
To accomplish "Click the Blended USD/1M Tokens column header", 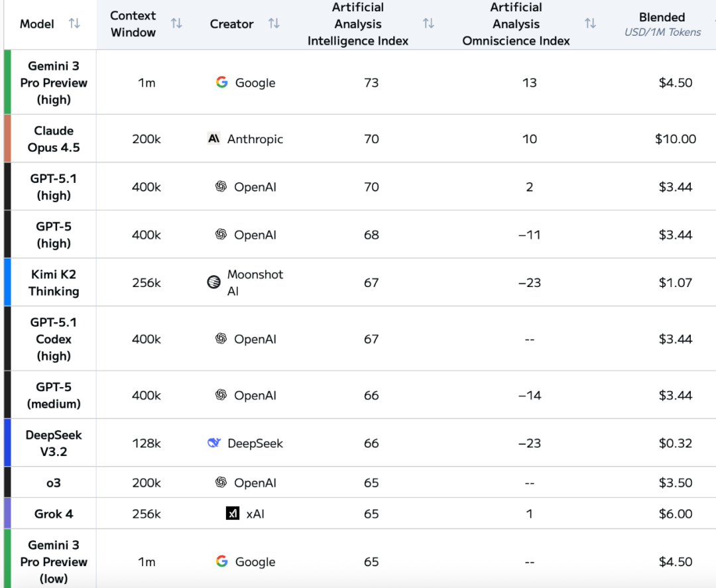I will (662, 24).
